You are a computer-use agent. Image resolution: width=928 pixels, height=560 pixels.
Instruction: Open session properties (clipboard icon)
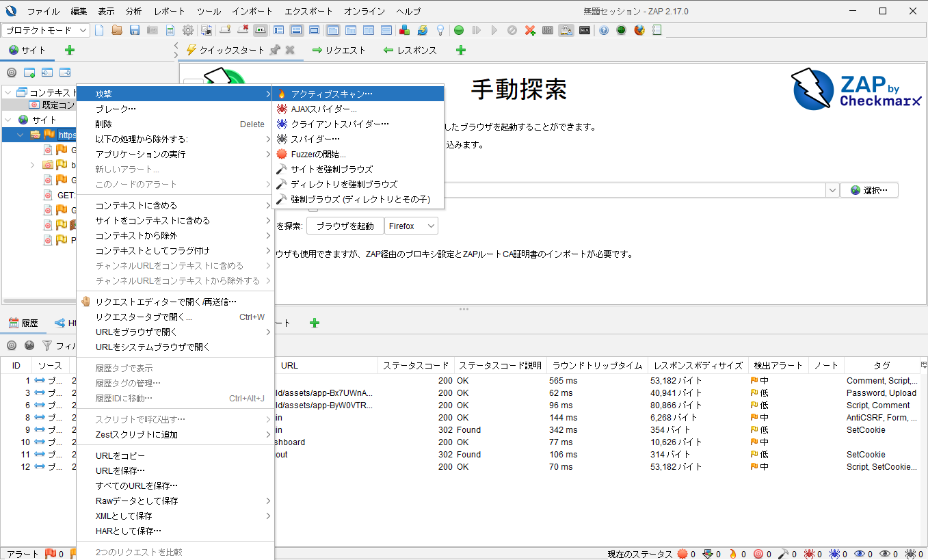click(170, 30)
